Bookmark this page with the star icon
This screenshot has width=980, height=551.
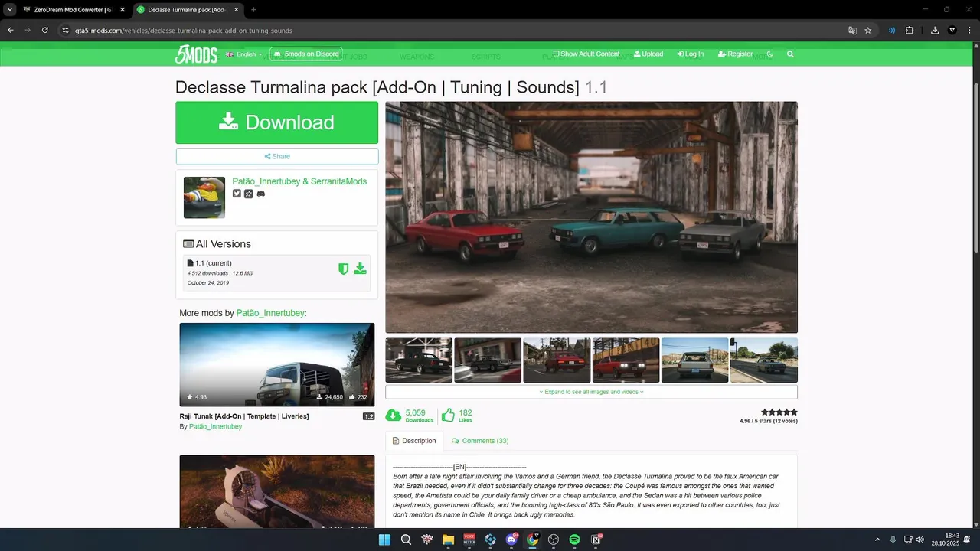pyautogui.click(x=868, y=31)
